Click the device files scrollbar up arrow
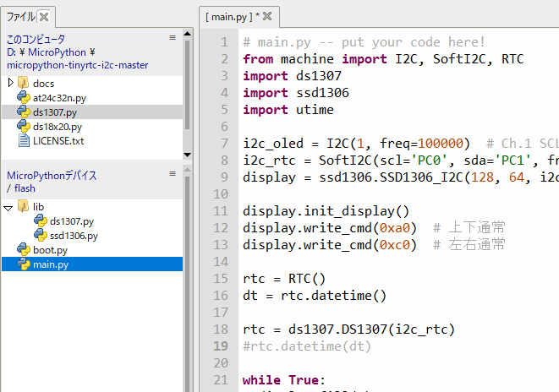 point(187,170)
